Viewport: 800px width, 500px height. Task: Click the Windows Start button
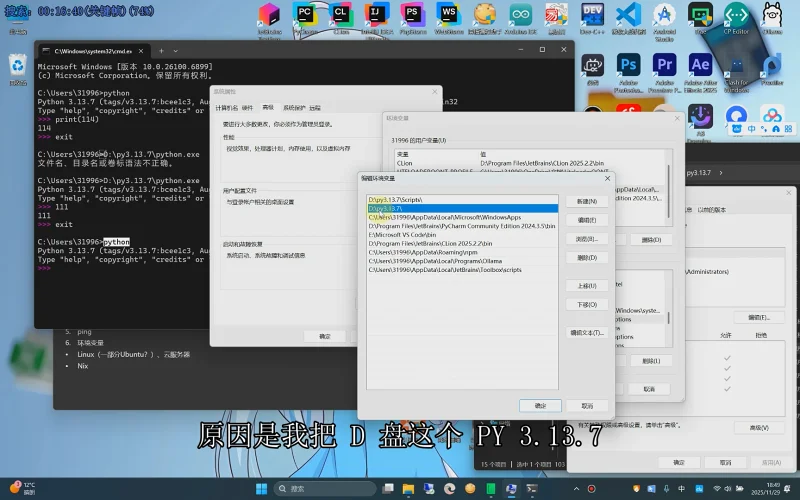[262, 489]
